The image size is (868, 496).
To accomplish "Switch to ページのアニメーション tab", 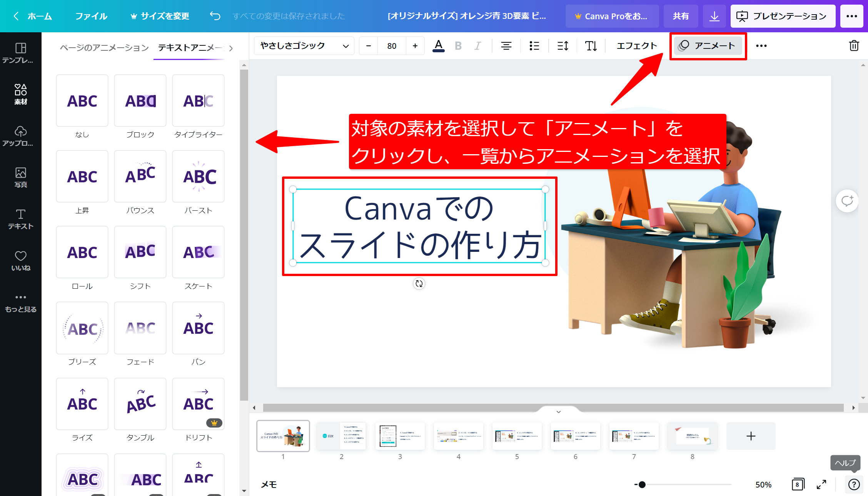I will tap(104, 48).
